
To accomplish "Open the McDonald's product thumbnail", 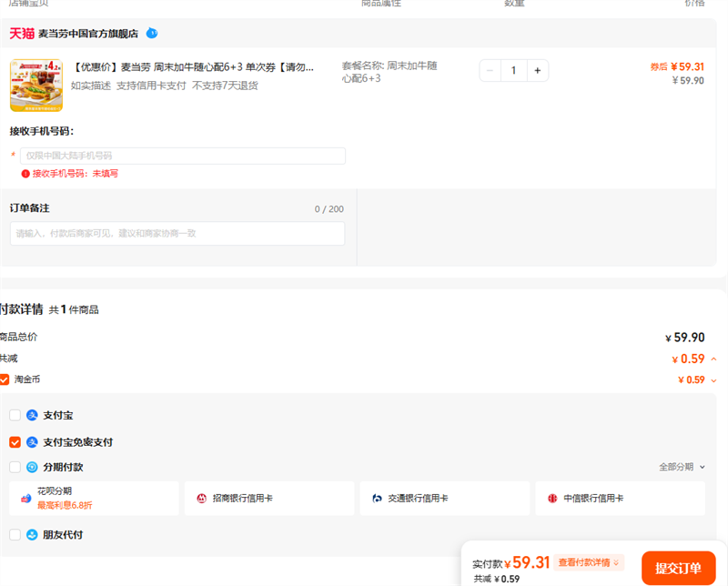I will tap(36, 86).
